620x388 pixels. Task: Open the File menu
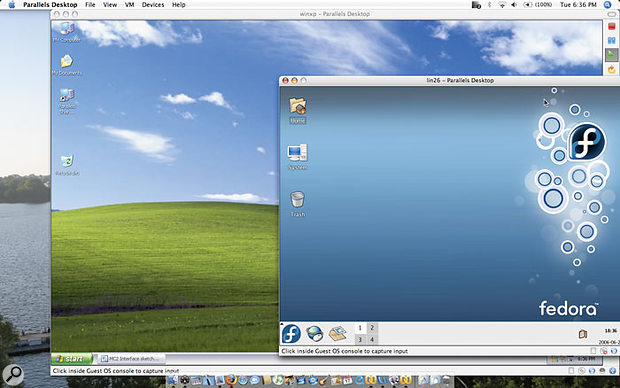coord(90,5)
